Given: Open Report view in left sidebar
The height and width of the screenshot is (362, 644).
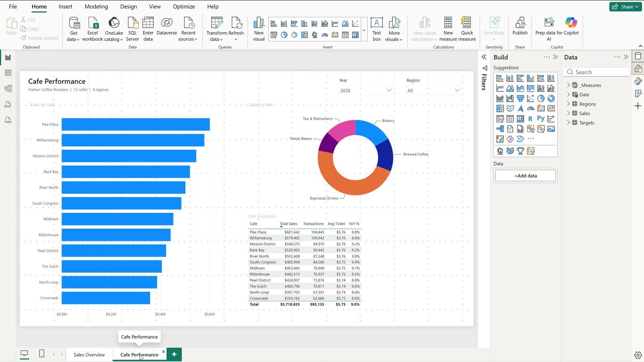Looking at the screenshot, I should click(8, 58).
